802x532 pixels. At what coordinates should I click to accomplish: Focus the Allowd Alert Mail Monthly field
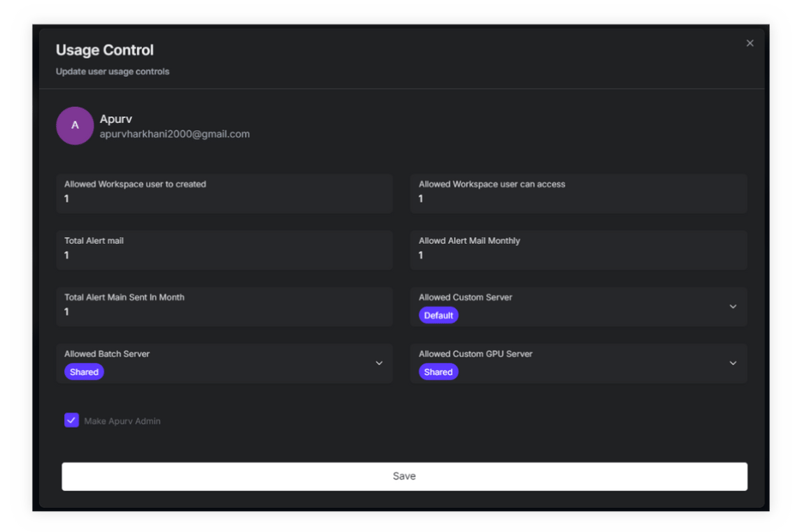[x=578, y=250]
